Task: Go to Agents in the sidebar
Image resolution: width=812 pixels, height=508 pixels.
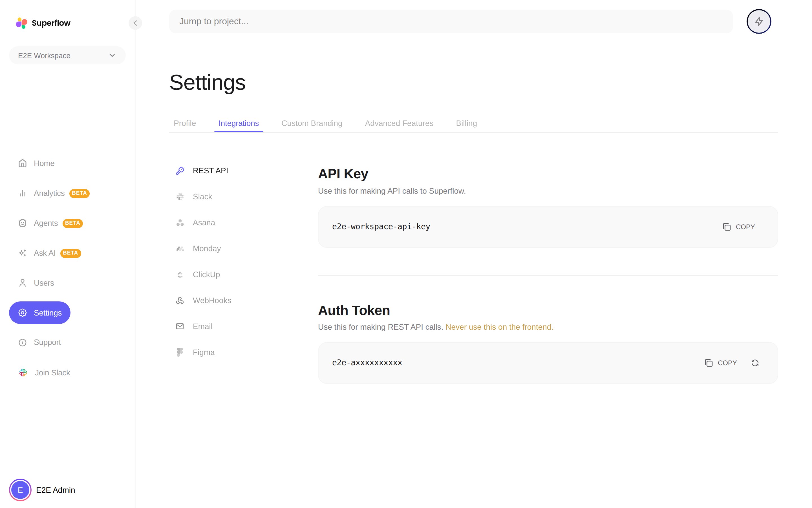Action: tap(50, 223)
